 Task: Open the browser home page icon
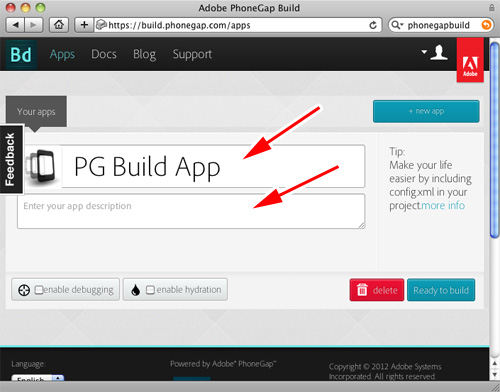tap(59, 25)
